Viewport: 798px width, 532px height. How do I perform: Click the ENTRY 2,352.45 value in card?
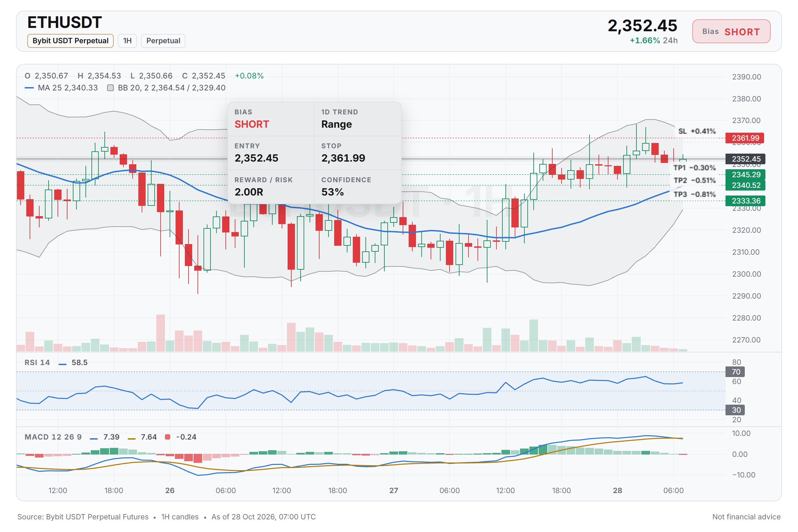(x=256, y=158)
